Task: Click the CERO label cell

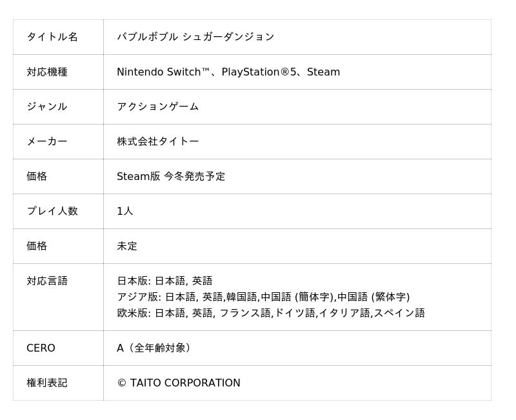Action: [41, 348]
